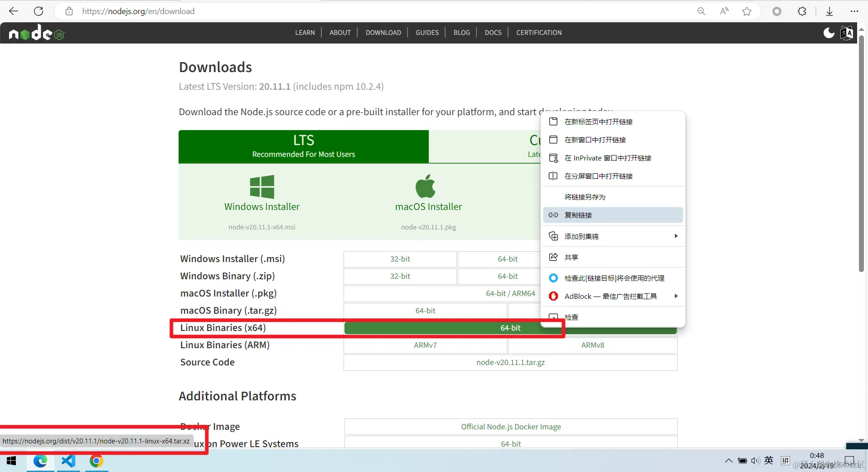Viewport: 868px width, 472px height.
Task: Add page to favorites star icon
Action: pyautogui.click(x=747, y=11)
